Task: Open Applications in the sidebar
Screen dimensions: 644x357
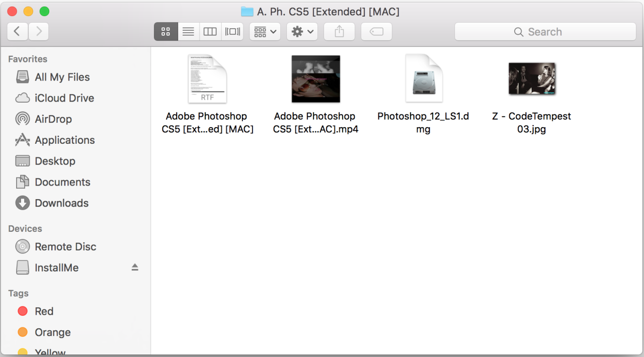Action: [64, 140]
